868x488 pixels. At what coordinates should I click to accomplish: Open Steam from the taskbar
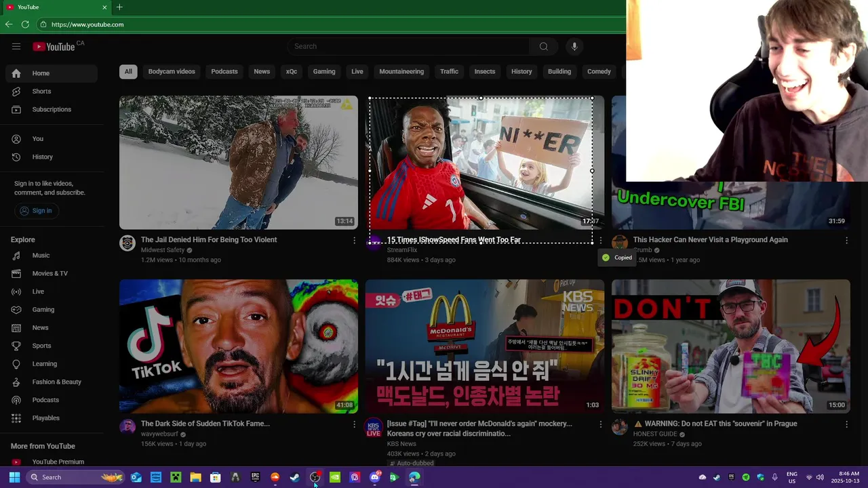[294, 477]
